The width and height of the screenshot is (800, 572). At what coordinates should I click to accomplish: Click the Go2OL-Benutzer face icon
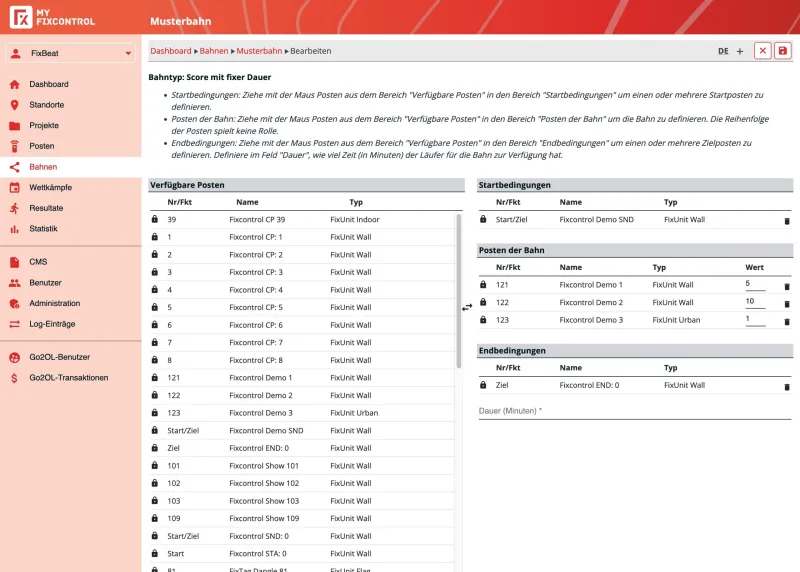click(14, 357)
